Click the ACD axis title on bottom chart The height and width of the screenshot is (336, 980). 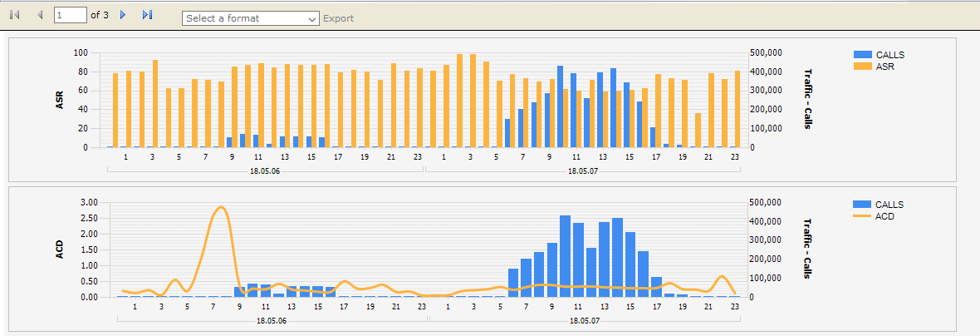[x=59, y=249]
